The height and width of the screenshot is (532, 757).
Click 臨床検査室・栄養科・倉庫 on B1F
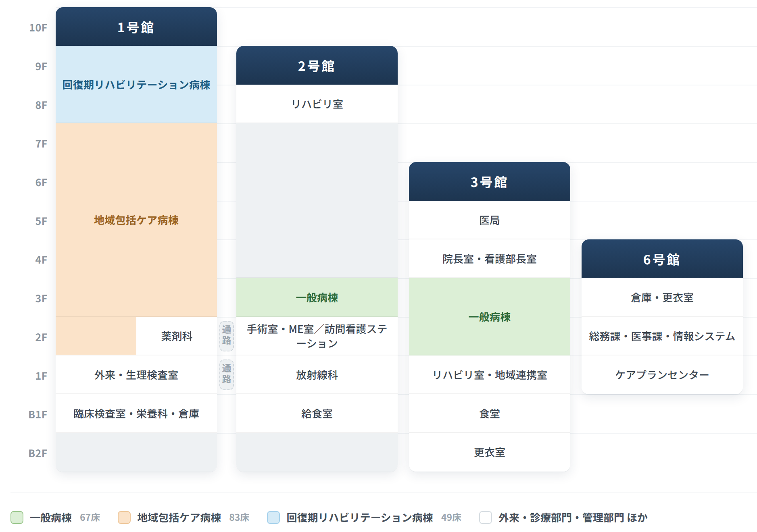pos(136,414)
